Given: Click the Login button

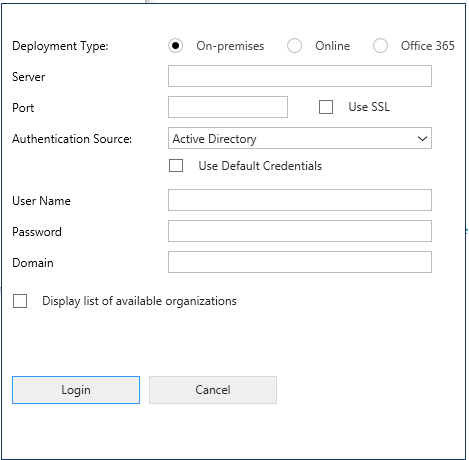Looking at the screenshot, I should [76, 390].
